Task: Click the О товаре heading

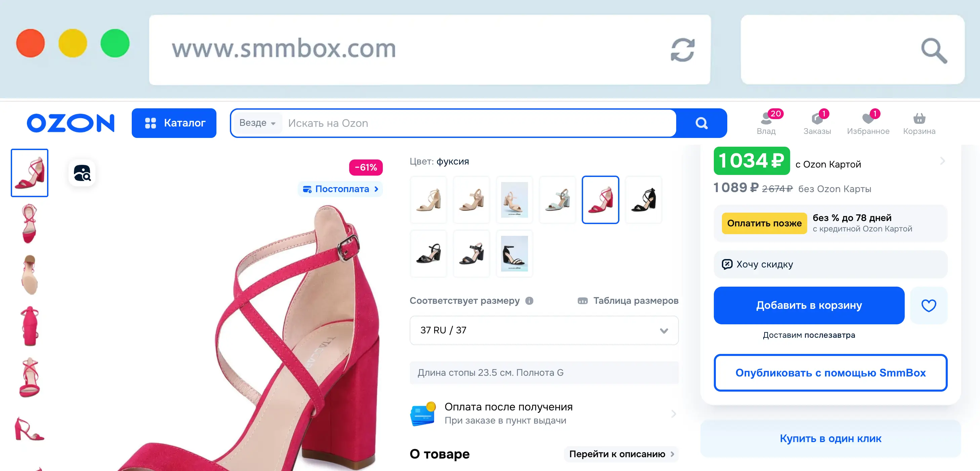Action: pos(439,454)
